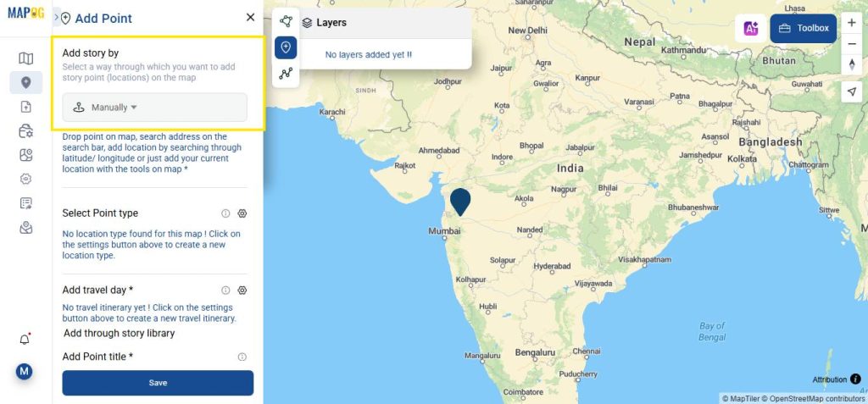Open the upload file sidebar icon
868x404 pixels.
[x=25, y=107]
